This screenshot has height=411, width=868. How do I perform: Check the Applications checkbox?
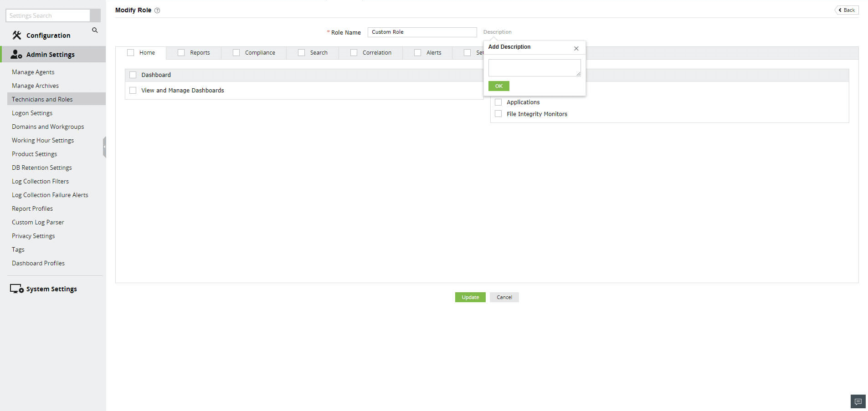498,102
